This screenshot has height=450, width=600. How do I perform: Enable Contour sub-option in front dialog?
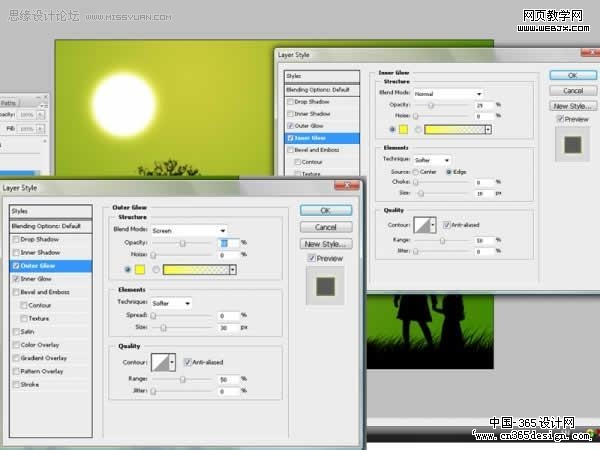(x=24, y=305)
